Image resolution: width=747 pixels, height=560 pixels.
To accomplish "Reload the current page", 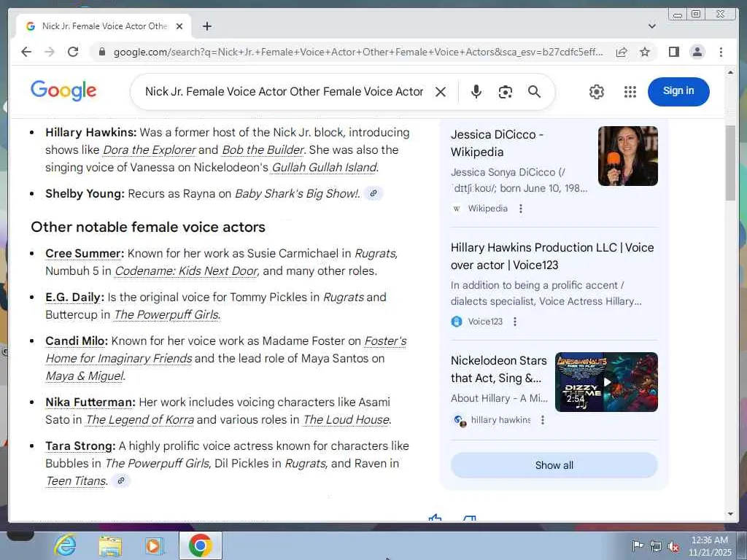I will 73,52.
